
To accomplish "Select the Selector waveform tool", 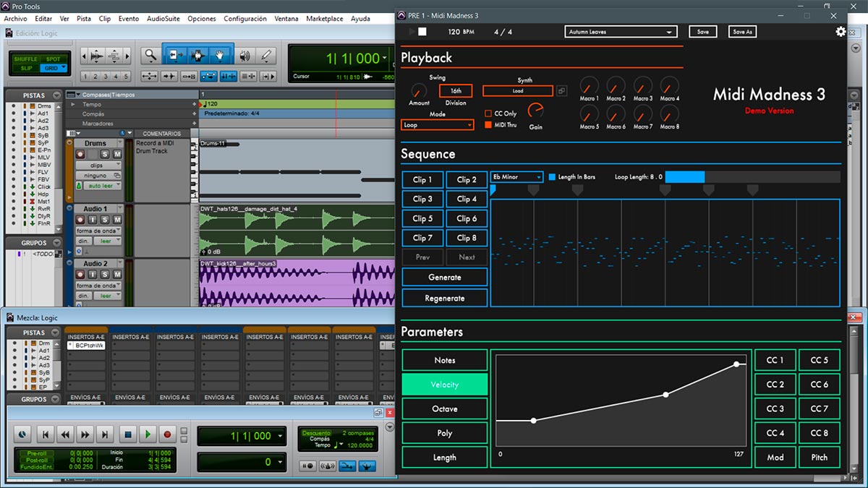I will point(197,55).
